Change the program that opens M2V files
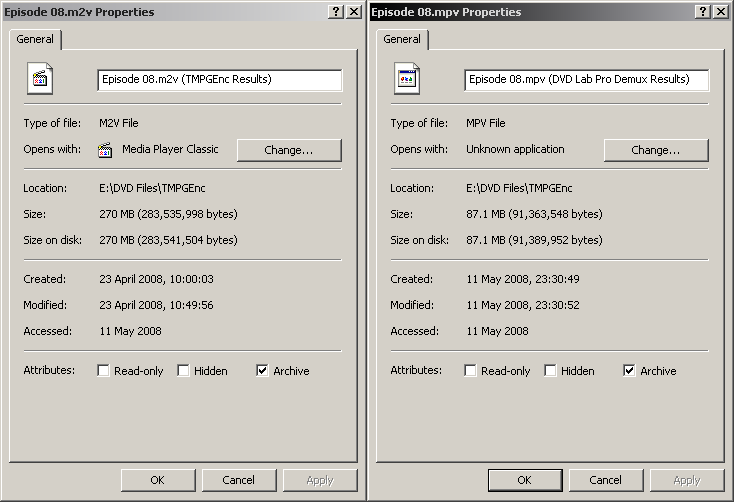 [x=289, y=150]
